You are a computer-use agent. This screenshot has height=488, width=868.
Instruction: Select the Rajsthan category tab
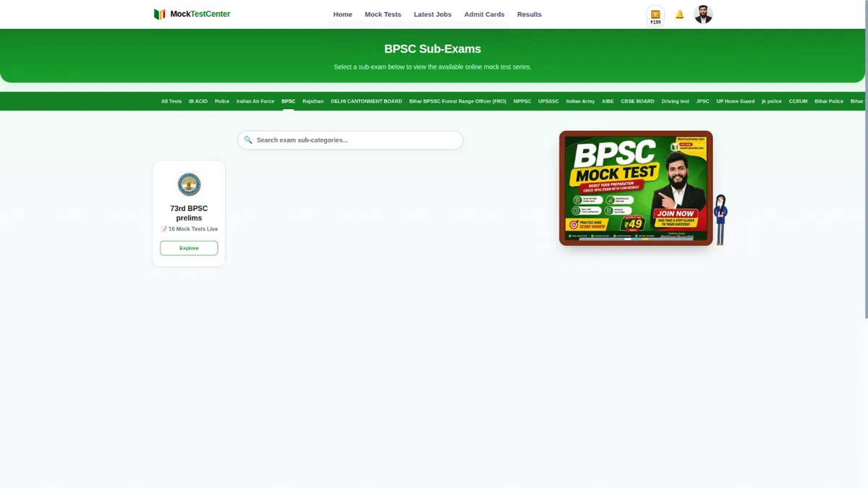pos(313,101)
